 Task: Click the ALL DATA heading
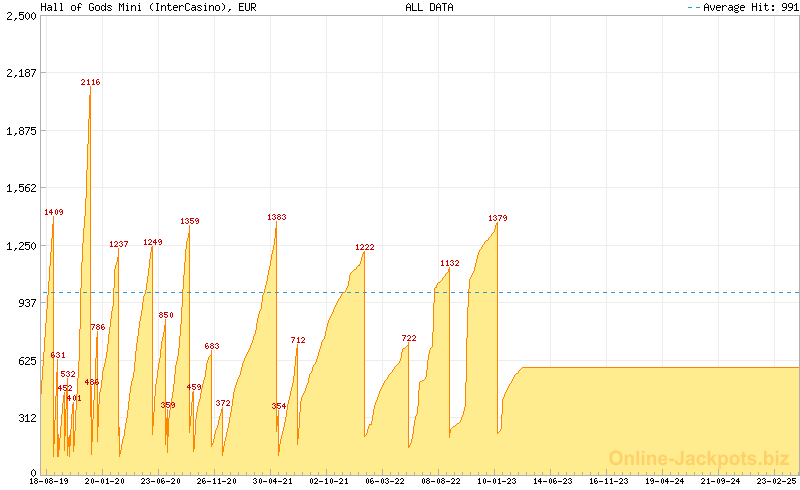[x=429, y=7]
